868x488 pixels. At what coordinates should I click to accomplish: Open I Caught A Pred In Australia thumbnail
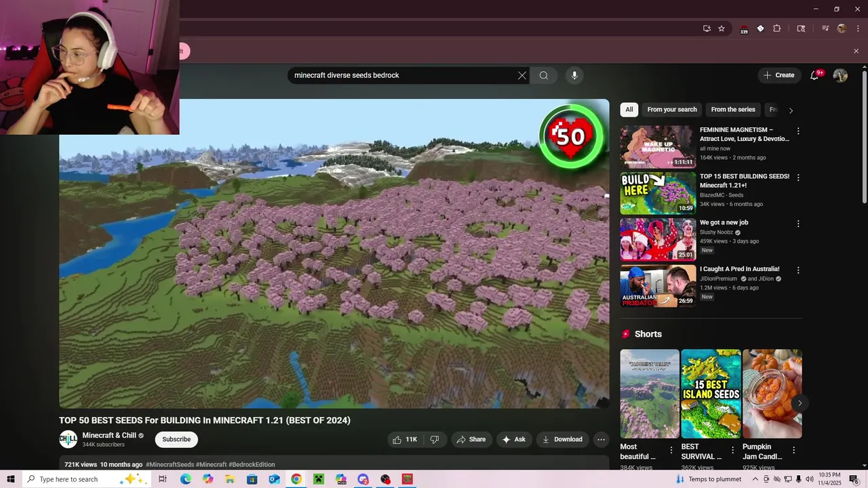[x=658, y=285]
